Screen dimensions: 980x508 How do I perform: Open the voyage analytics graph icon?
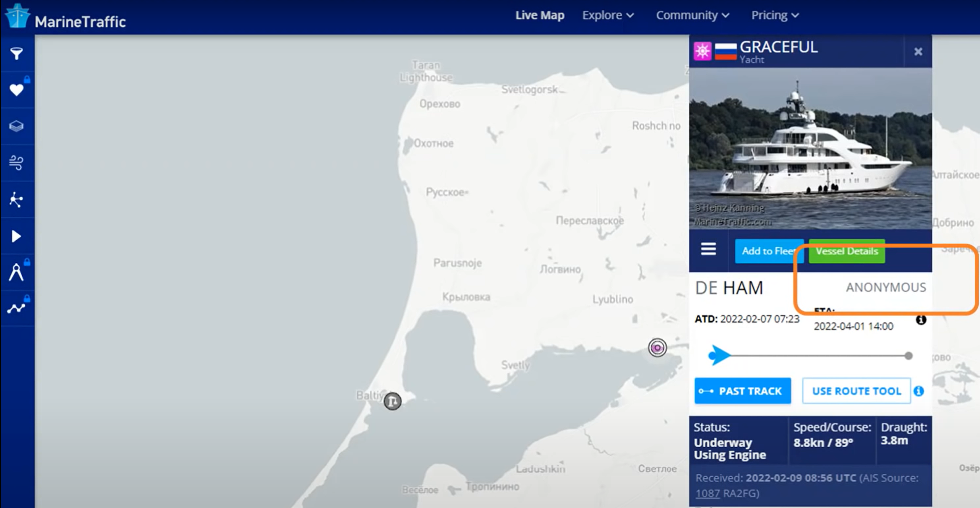point(16,308)
